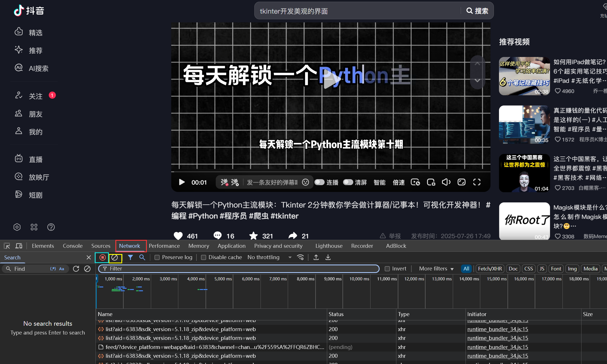Switch to the Console tab

tap(73, 246)
